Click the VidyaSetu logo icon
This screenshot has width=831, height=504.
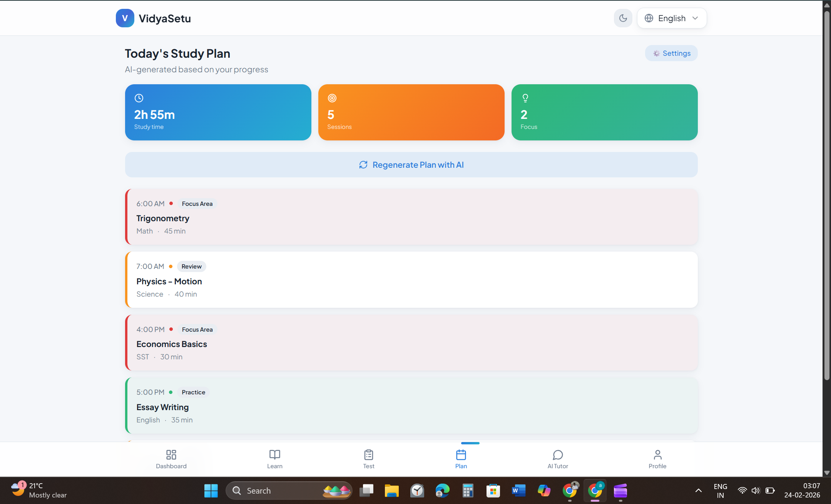pyautogui.click(x=125, y=18)
